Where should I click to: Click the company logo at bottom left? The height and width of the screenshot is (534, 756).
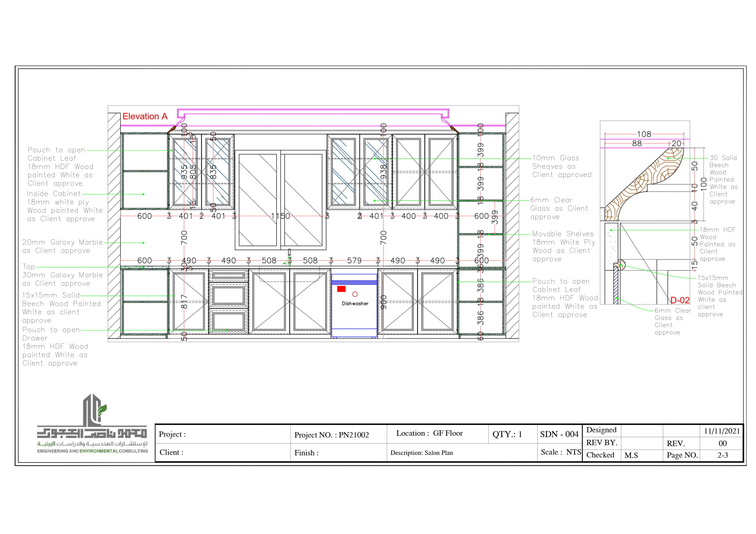[x=92, y=424]
